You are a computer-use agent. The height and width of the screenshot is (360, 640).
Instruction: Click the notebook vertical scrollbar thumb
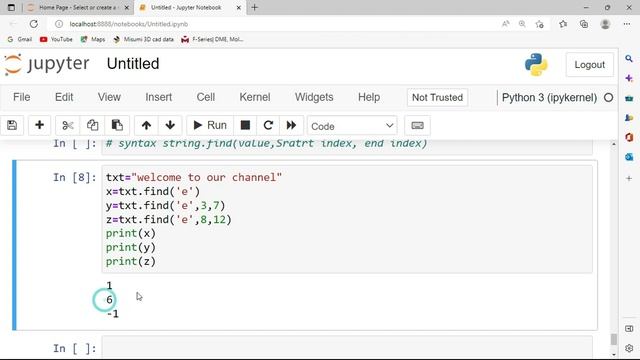pos(613,339)
